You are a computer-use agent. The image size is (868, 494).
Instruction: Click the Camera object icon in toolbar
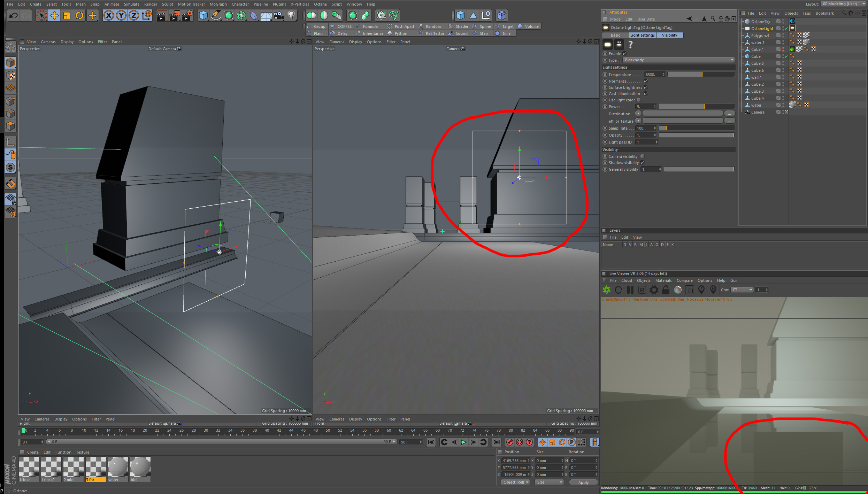[x=278, y=15]
